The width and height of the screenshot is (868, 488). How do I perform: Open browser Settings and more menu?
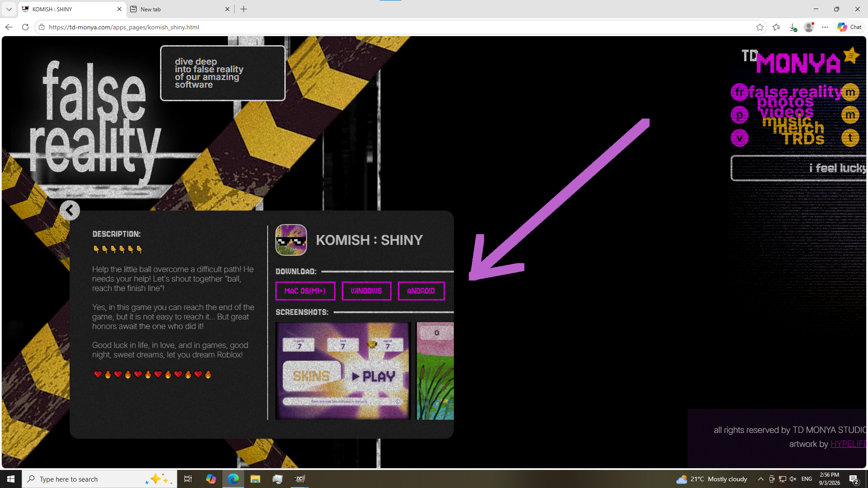(x=825, y=27)
